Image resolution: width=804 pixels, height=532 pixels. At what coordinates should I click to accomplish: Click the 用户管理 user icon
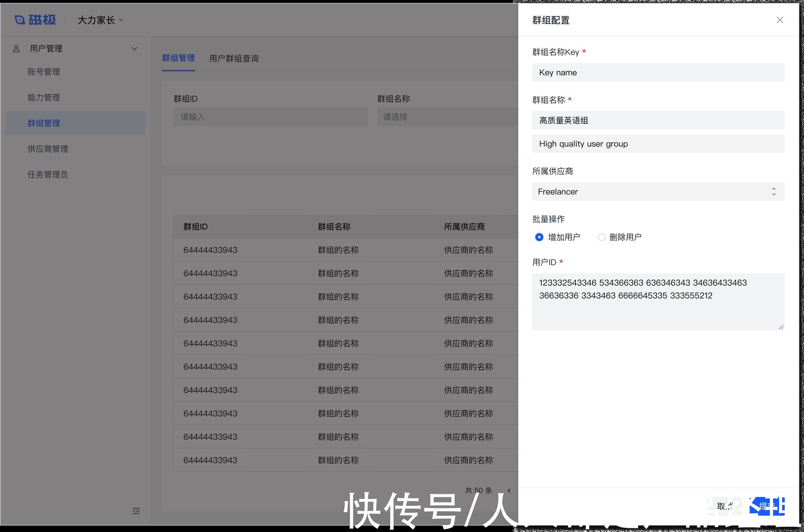16,48
